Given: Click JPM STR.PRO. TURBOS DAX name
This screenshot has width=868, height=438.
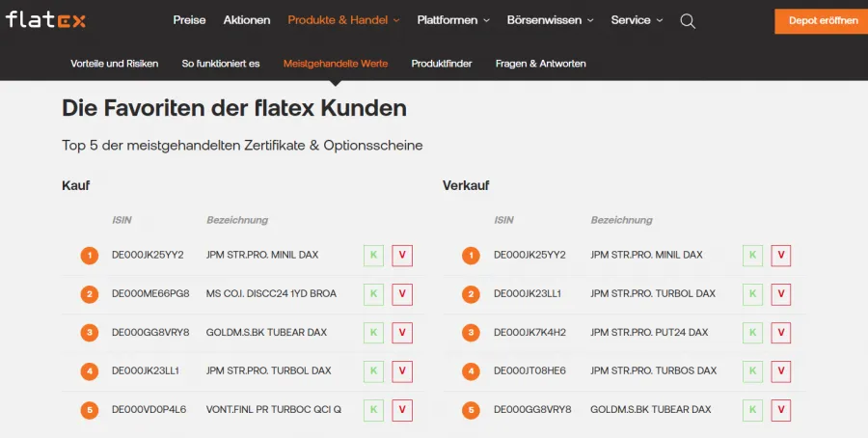Looking at the screenshot, I should tap(653, 370).
